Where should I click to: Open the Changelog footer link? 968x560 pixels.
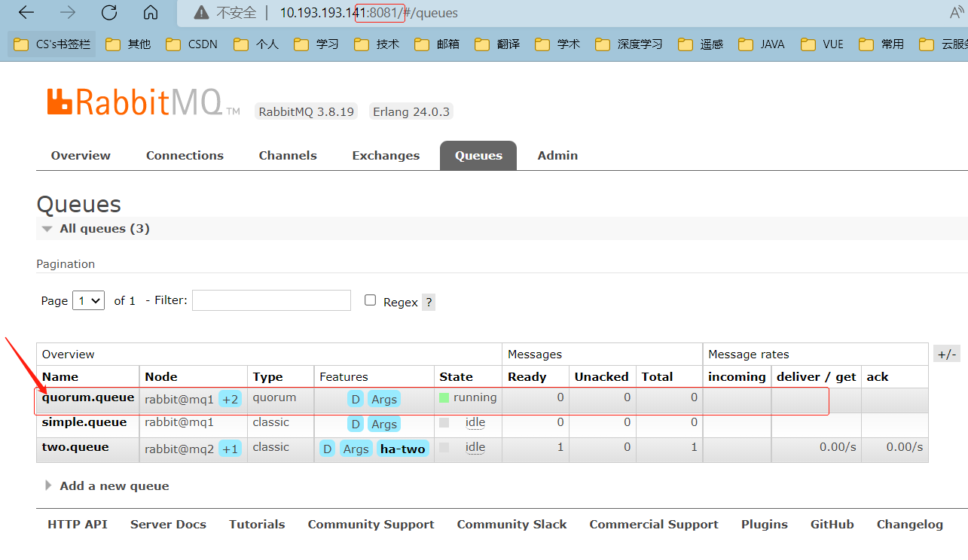point(910,525)
